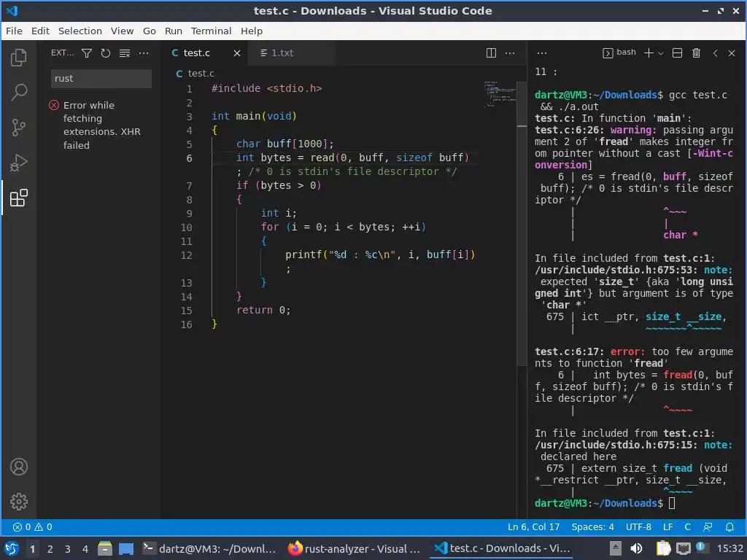Open the file manager taskbar launcher
The image size is (747, 560).
pos(105,548)
